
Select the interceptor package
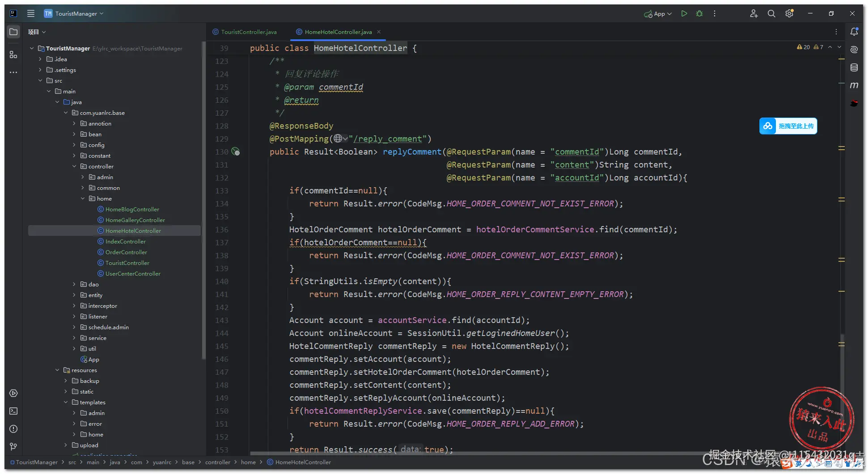(x=102, y=306)
